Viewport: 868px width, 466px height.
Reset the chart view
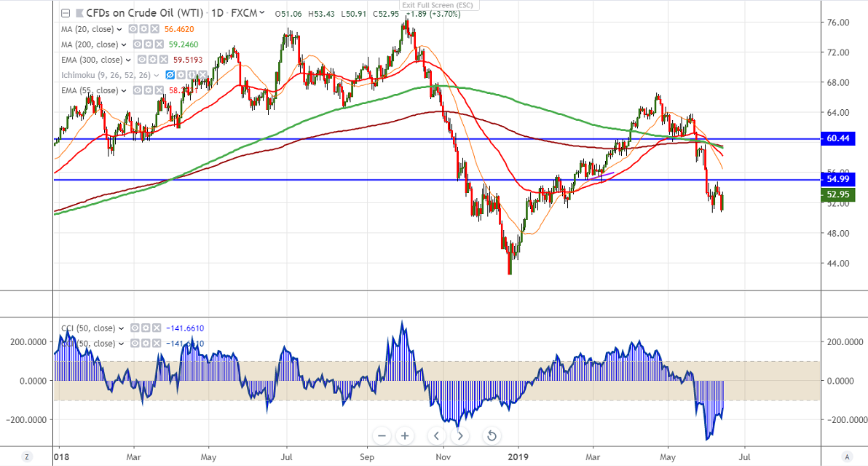click(492, 436)
